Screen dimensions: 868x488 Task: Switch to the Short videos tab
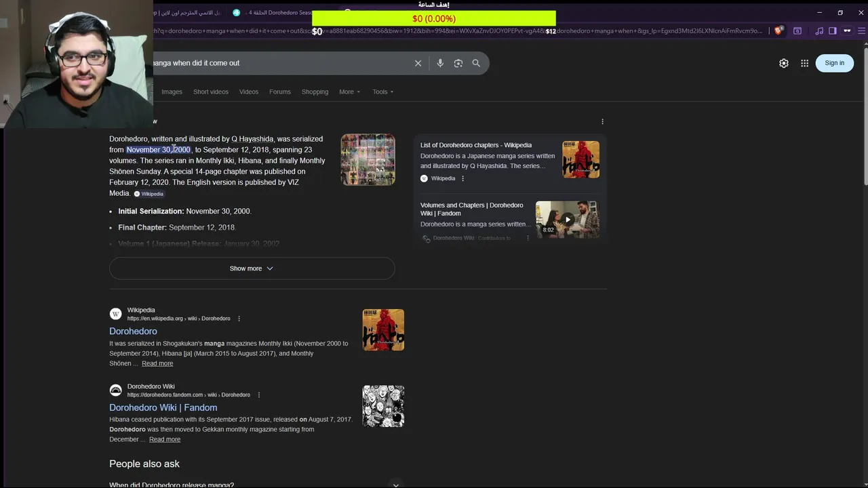click(211, 91)
